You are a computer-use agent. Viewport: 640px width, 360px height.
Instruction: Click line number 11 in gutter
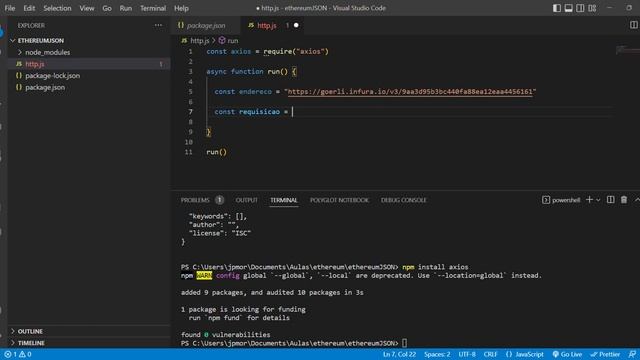point(188,152)
